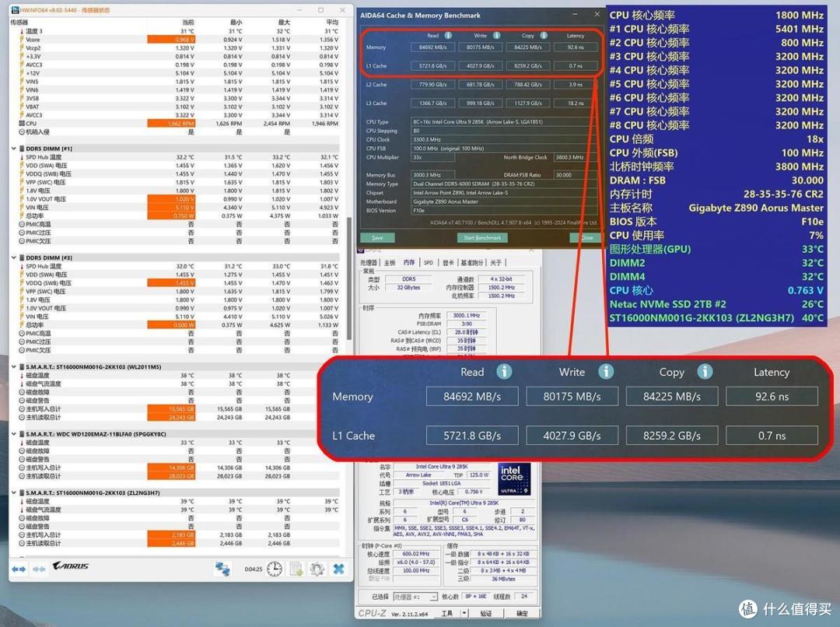
Task: Click the 最小 column header in HWiNFO
Action: pyautogui.click(x=236, y=23)
